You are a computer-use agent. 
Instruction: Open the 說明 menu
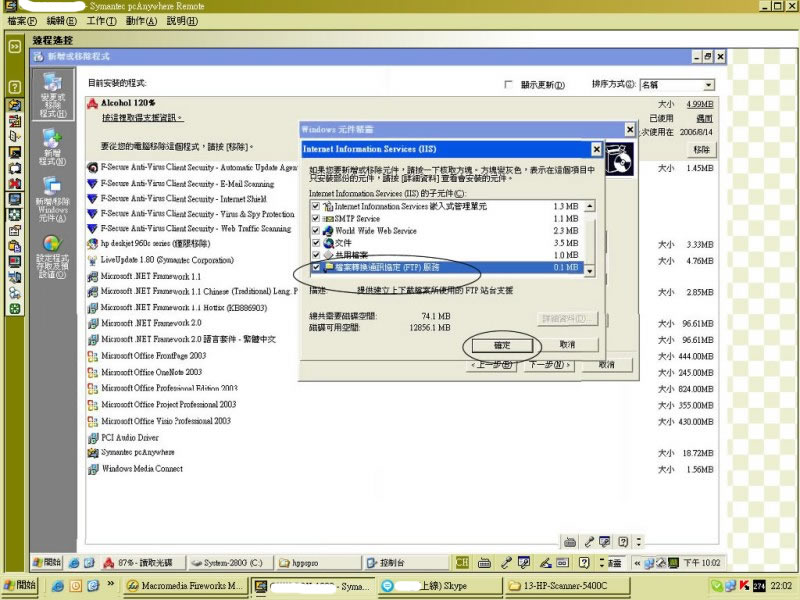pyautogui.click(x=182, y=21)
